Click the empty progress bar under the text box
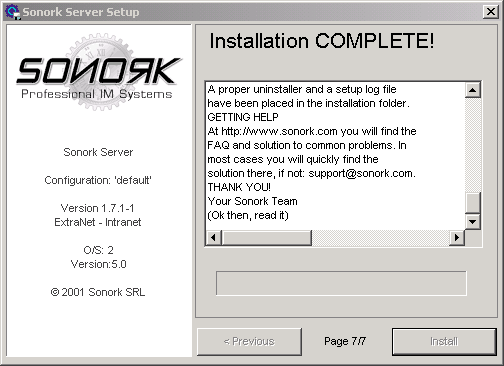This screenshot has height=366, width=504. coord(341,283)
